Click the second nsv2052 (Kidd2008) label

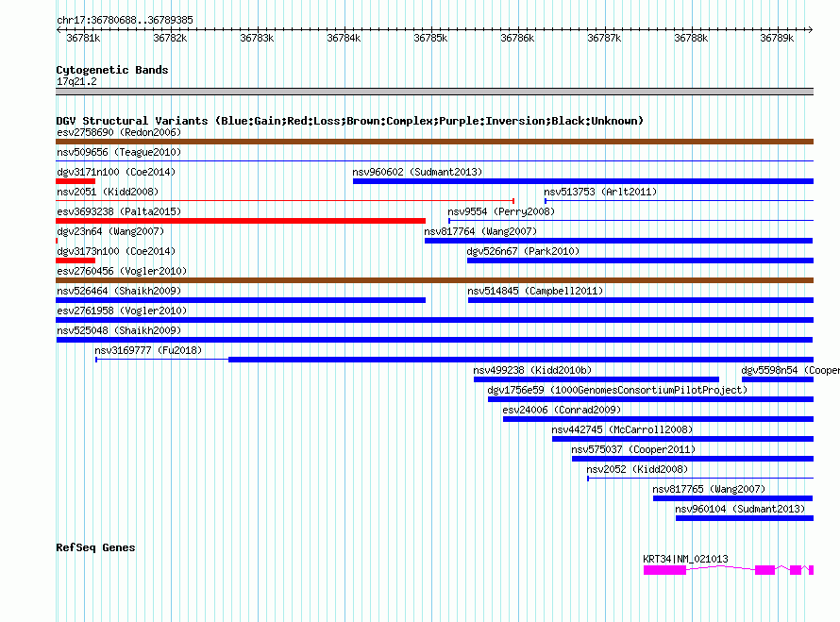coord(637,469)
